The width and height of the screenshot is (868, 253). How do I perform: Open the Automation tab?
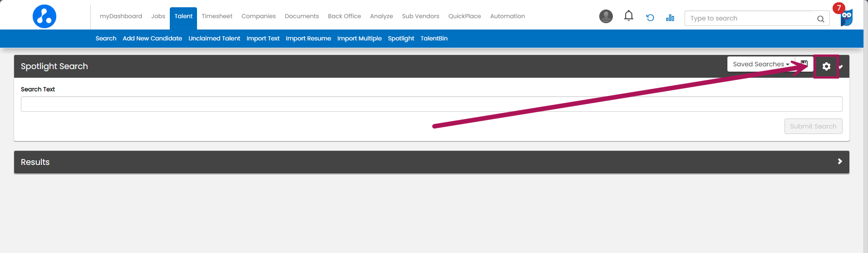[x=508, y=16]
